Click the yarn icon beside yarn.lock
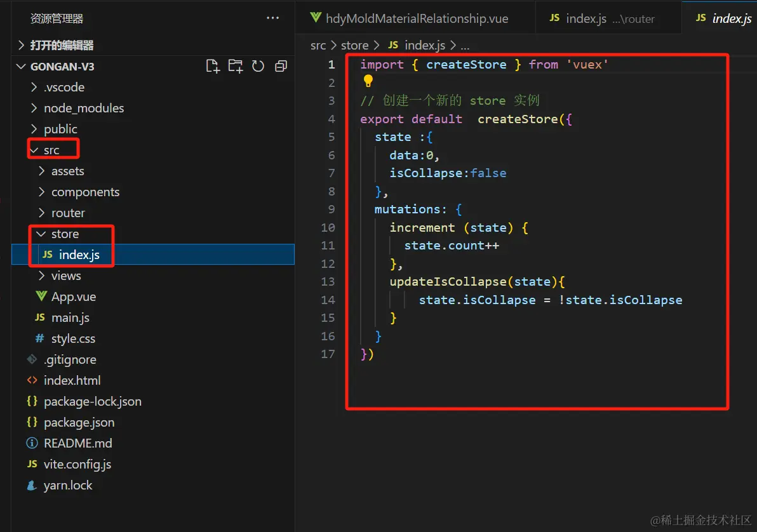The width and height of the screenshot is (757, 532). pyautogui.click(x=32, y=485)
